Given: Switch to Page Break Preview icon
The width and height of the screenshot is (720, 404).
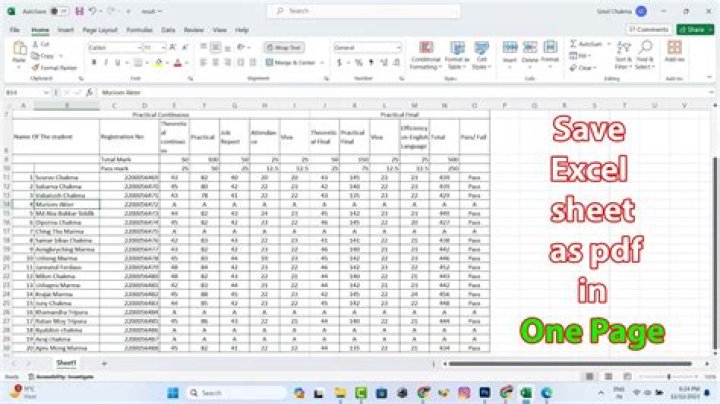Looking at the screenshot, I should [627, 376].
